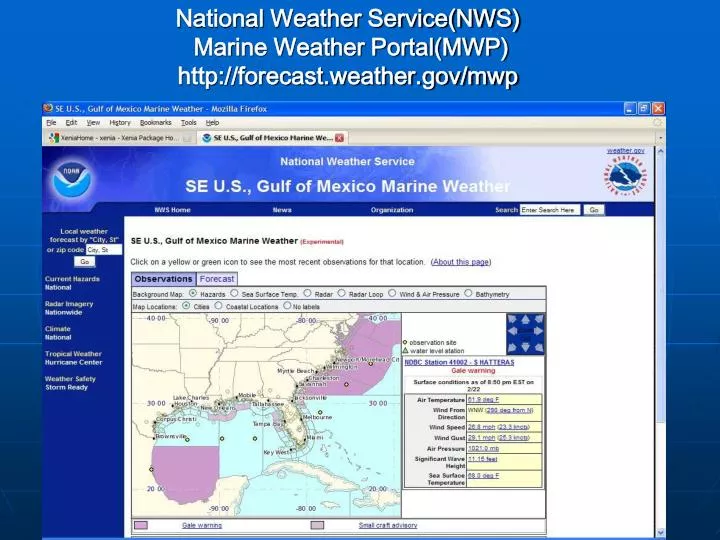
Task: Open Organization navigation link
Action: click(392, 210)
